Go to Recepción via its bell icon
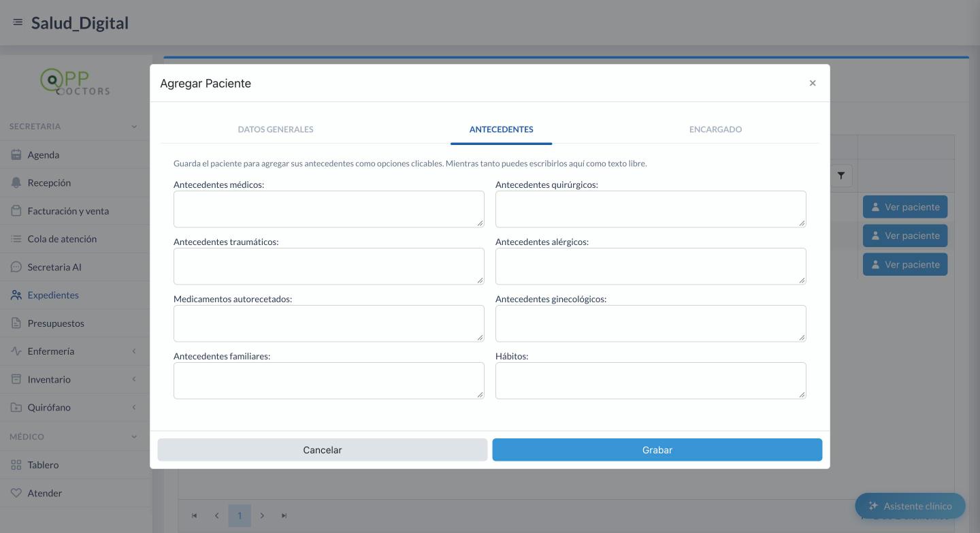 (16, 182)
